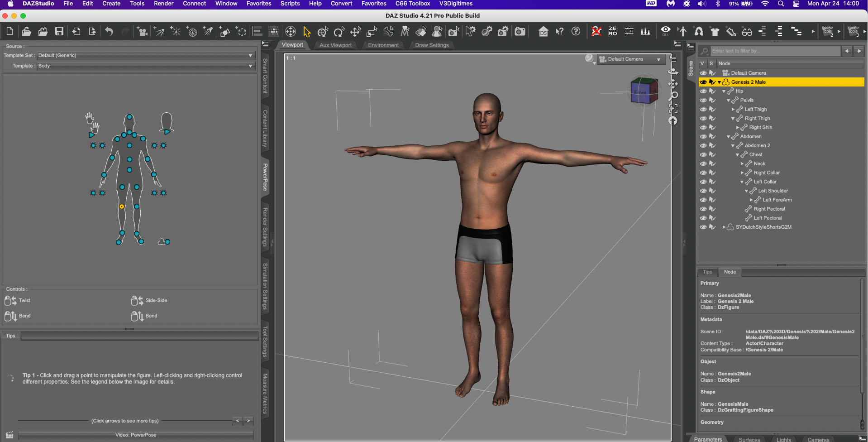Expand the Left Thigh node

[x=733, y=109]
